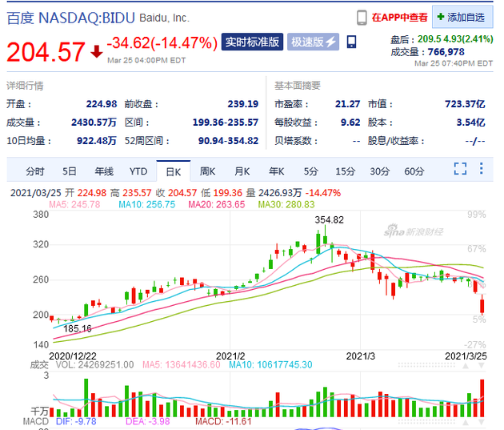504x430 pixels.
Task: Click the up arrow in 成交 panel
Action: (466, 366)
